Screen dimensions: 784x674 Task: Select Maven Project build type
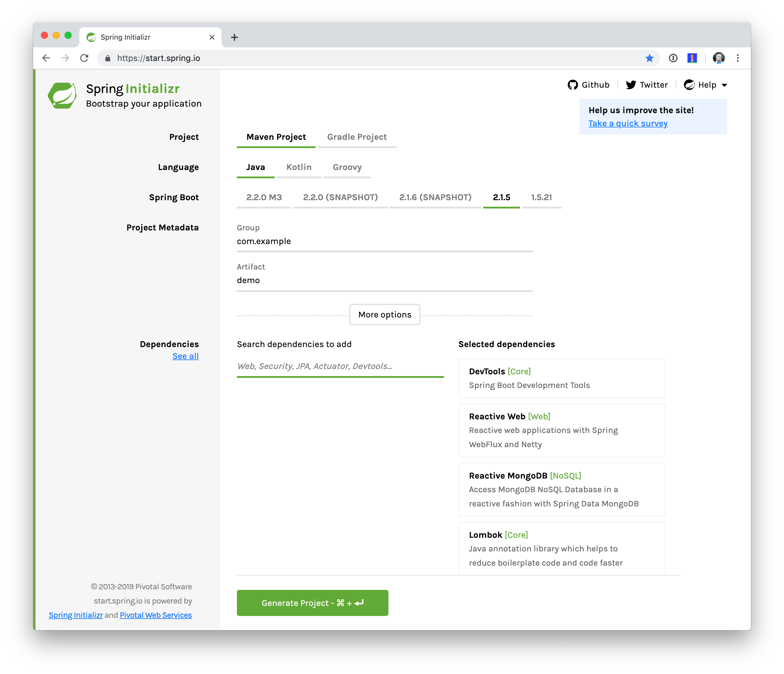(275, 137)
